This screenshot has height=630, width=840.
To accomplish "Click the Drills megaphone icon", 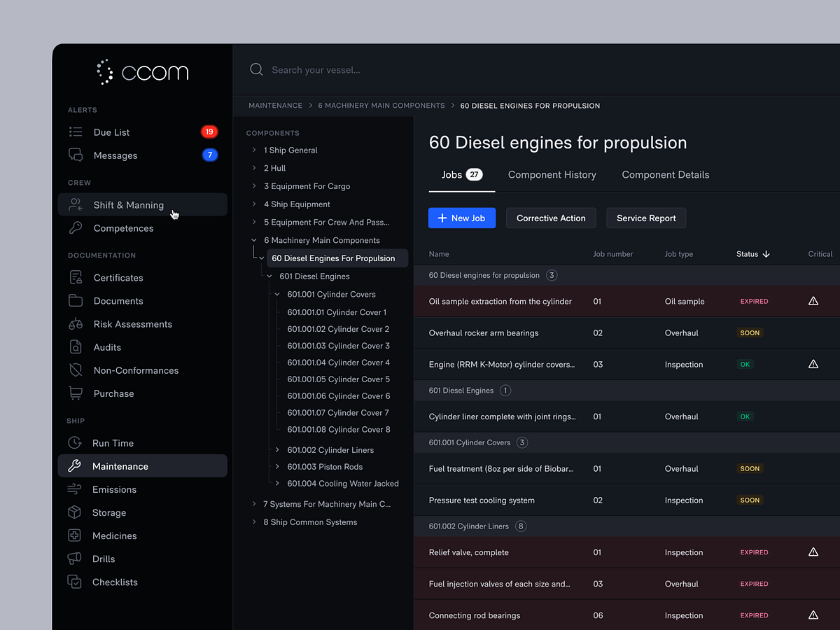I will (74, 559).
